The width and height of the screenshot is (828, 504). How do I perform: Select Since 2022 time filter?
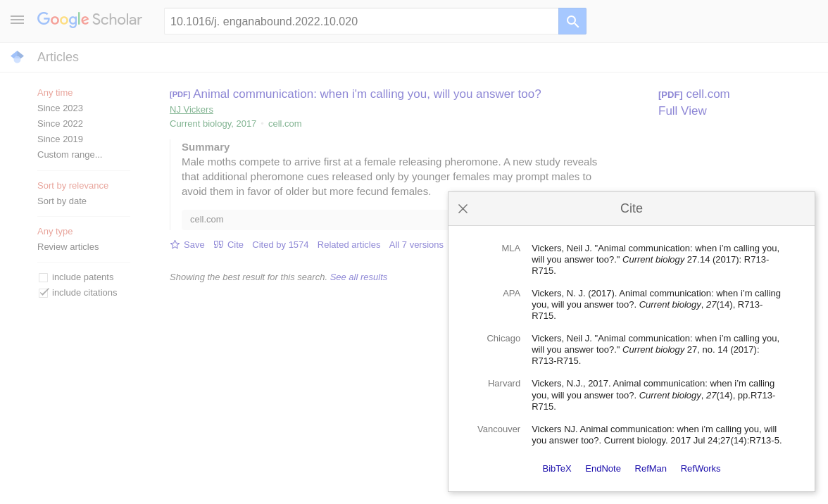point(60,123)
